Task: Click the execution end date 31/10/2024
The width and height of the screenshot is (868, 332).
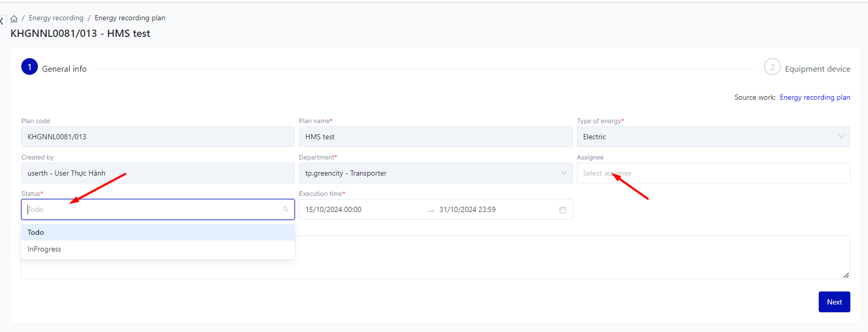Action: (x=467, y=210)
